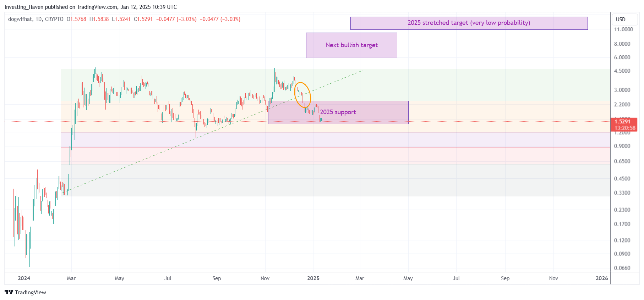The image size is (644, 300).
Task: Click the 2024 time axis label
Action: 24,278
